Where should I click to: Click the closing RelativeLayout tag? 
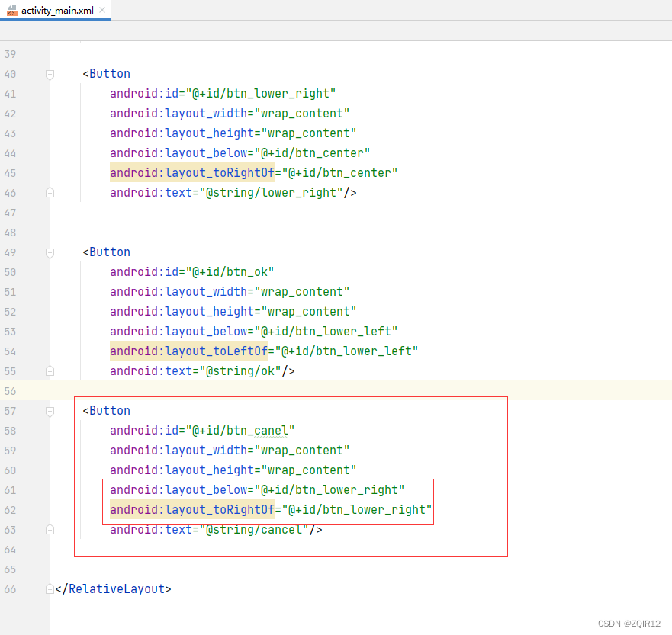click(114, 588)
